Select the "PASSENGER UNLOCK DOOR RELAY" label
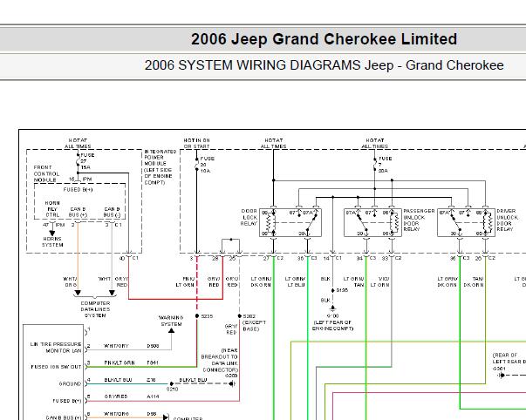This screenshot has height=420, width=526. 419,220
